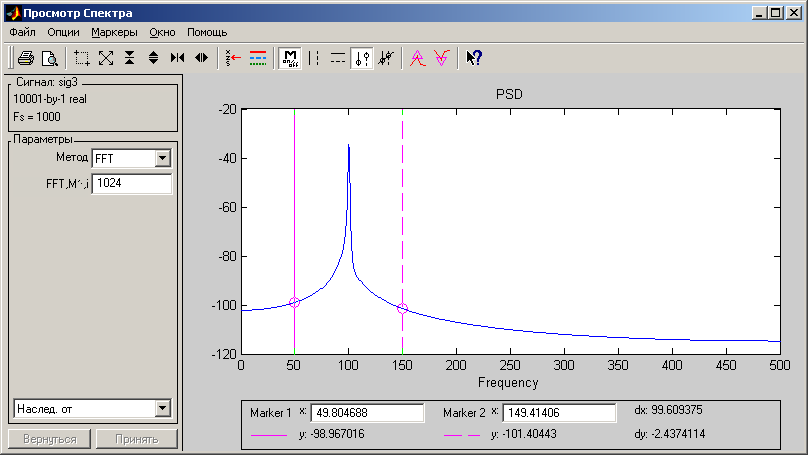Click the PSD plot title
Screen dimensions: 808x455
[509, 94]
